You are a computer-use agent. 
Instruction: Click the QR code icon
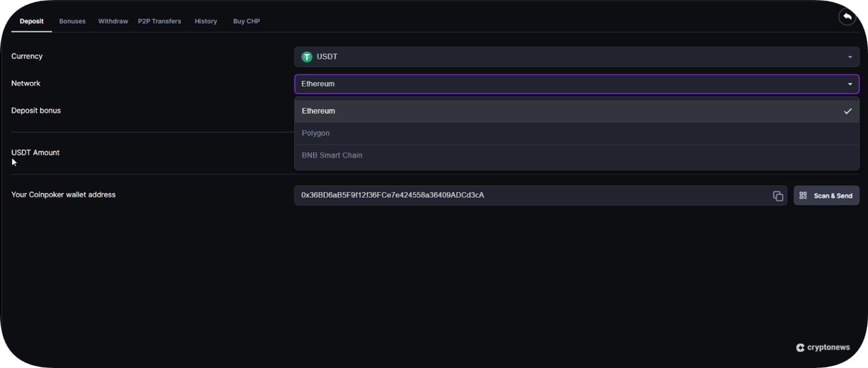[803, 196]
